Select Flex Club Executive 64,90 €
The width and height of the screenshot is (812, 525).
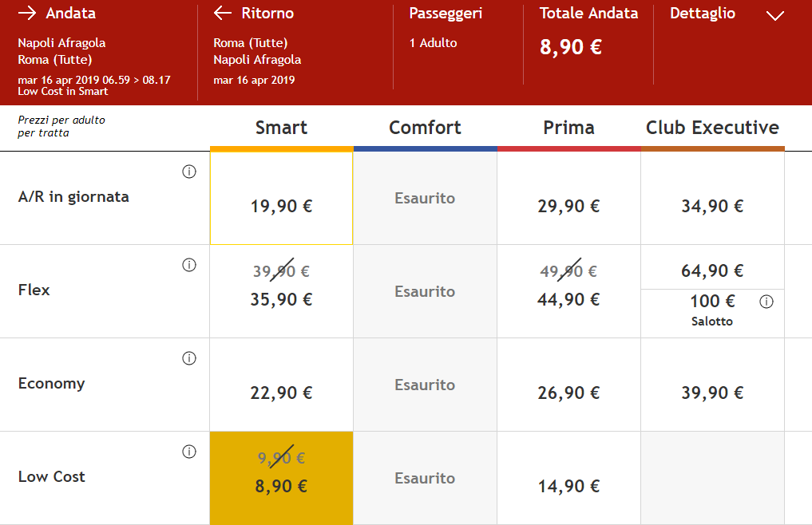712,270
